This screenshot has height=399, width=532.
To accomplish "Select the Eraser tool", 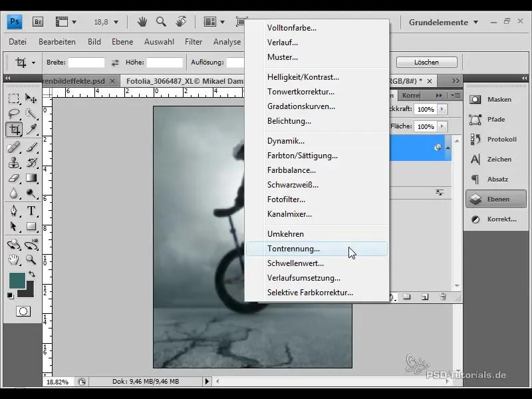I will [x=13, y=178].
